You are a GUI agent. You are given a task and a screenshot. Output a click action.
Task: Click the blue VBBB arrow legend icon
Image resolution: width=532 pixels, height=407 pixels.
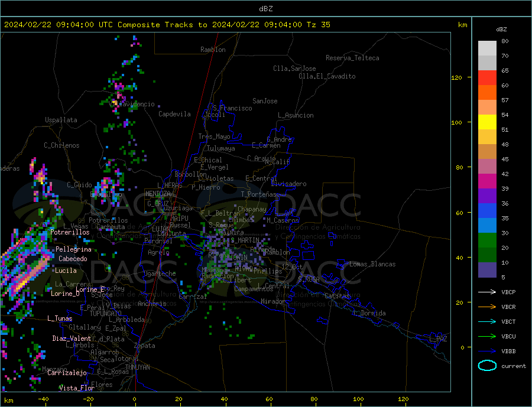click(x=487, y=351)
